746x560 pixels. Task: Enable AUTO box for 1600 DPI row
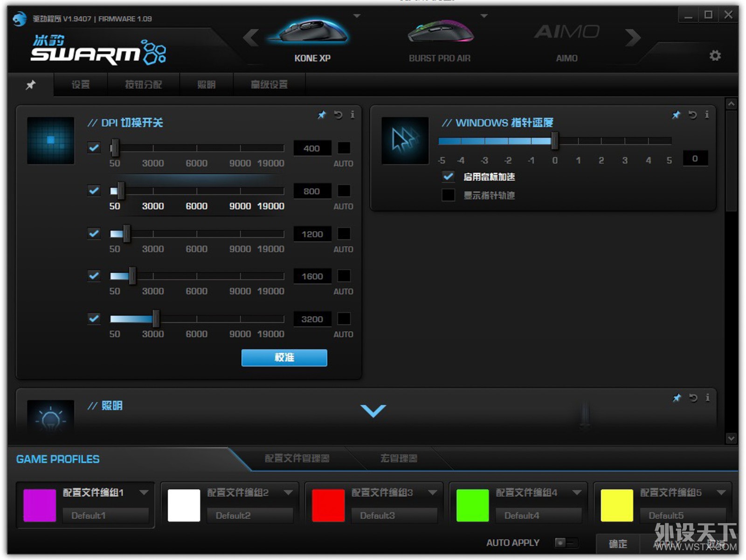tap(344, 276)
